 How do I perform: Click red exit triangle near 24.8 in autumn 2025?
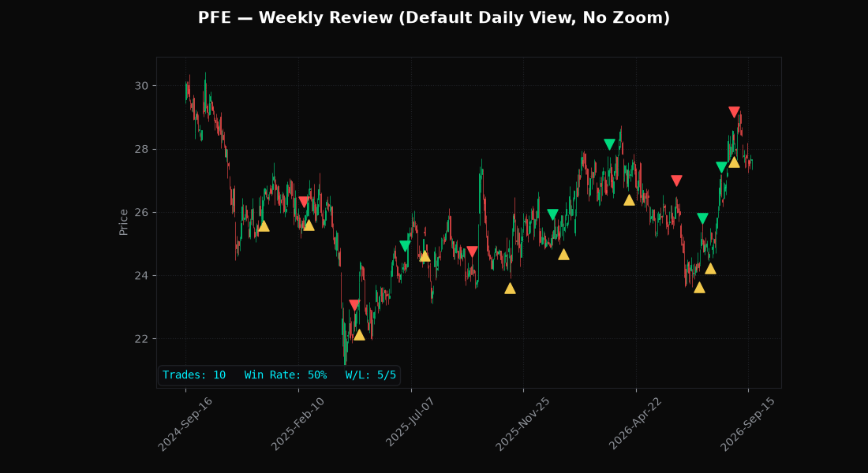coord(472,251)
